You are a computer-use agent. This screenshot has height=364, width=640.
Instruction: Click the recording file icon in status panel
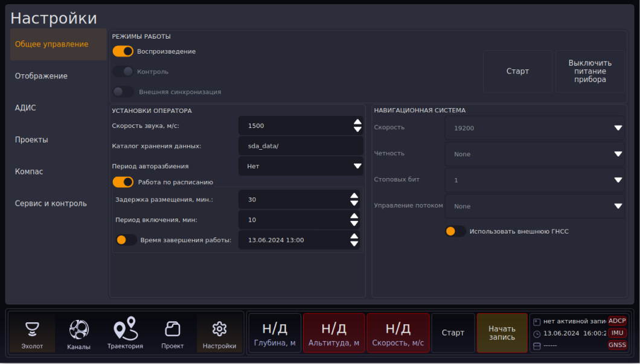click(x=537, y=322)
